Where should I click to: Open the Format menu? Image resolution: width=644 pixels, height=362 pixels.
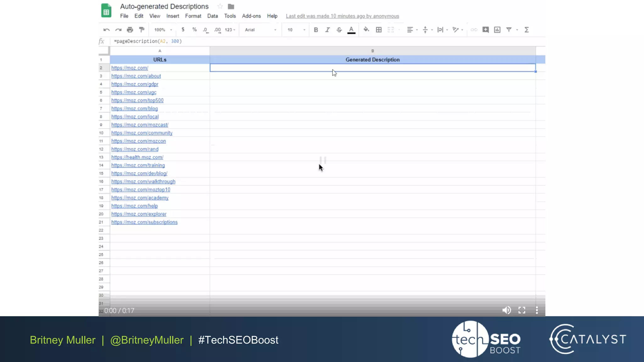193,16
